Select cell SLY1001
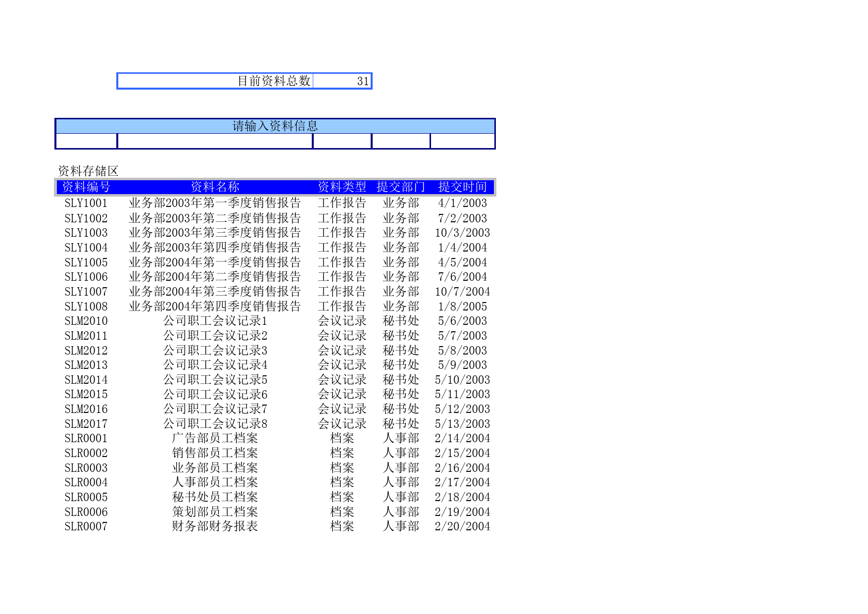Image resolution: width=868 pixels, height=614 pixels. [86, 203]
